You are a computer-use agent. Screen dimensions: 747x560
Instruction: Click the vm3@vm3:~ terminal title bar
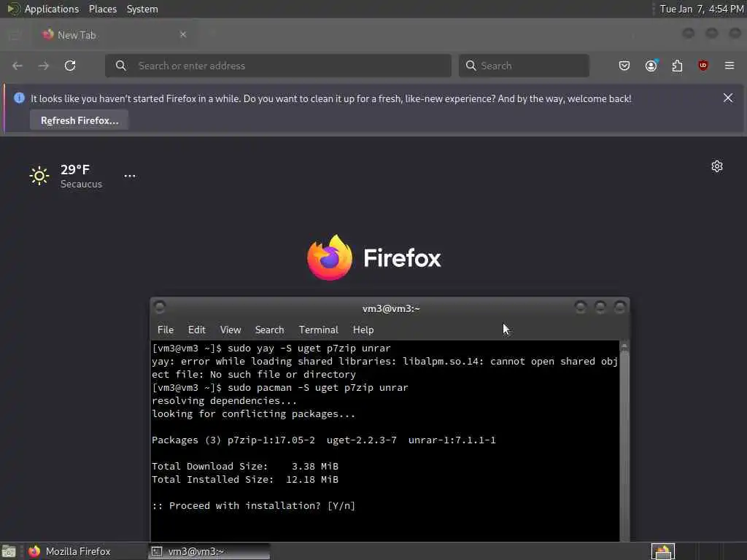pos(391,308)
